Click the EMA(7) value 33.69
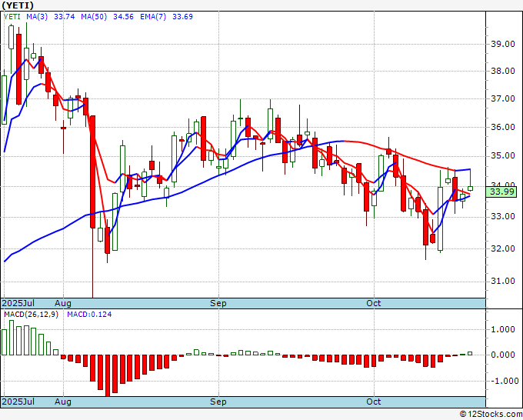Image resolution: width=523 pixels, height=420 pixels. pyautogui.click(x=182, y=17)
